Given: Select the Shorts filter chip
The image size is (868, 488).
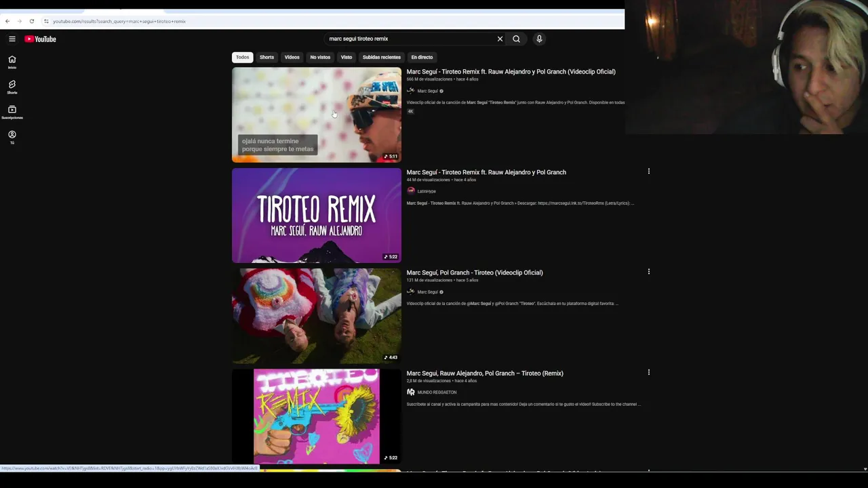Looking at the screenshot, I should 267,57.
